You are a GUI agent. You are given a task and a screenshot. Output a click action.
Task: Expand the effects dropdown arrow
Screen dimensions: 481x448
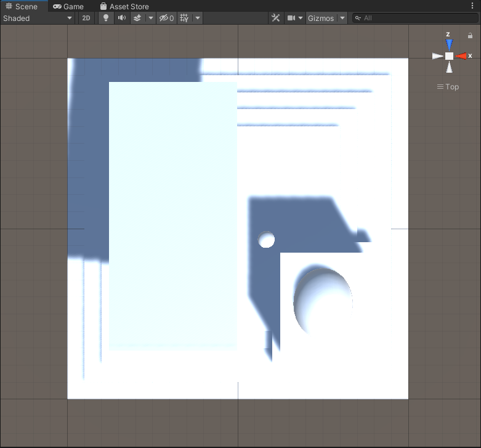[x=151, y=18]
